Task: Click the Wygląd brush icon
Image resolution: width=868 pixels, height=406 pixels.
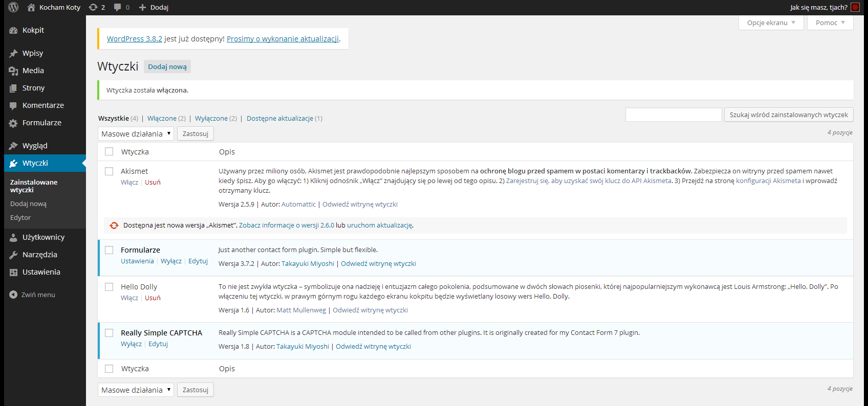Action: click(13, 146)
